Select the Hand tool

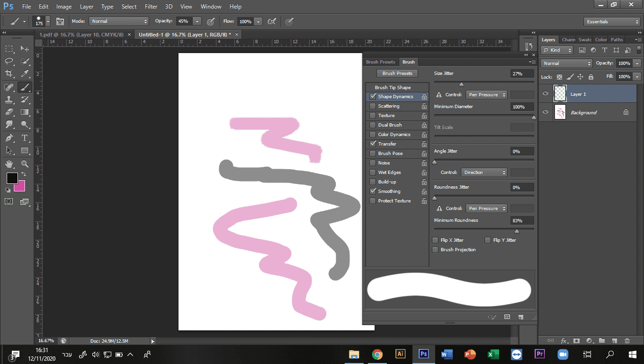[9, 164]
